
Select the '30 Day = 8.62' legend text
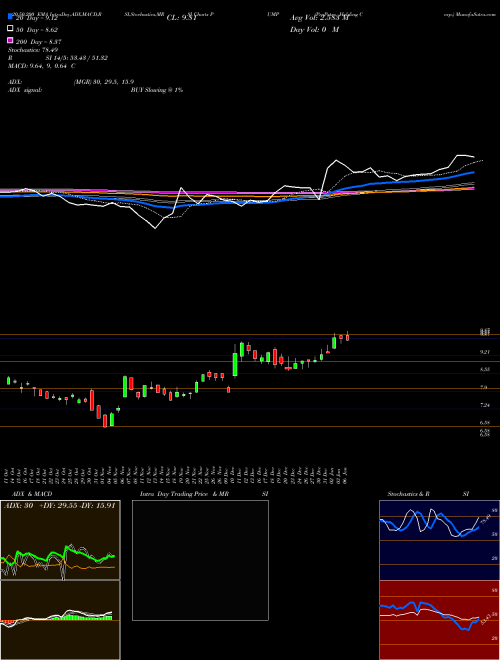click(36, 30)
